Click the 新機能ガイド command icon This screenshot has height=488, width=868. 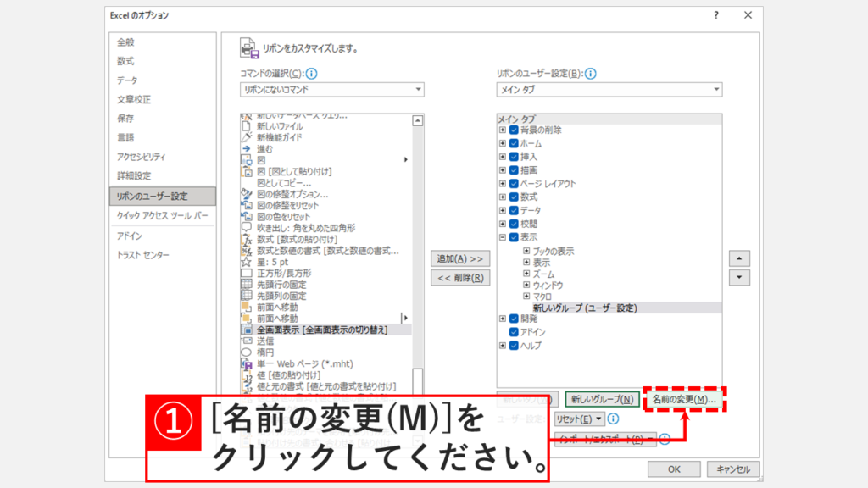tap(247, 136)
